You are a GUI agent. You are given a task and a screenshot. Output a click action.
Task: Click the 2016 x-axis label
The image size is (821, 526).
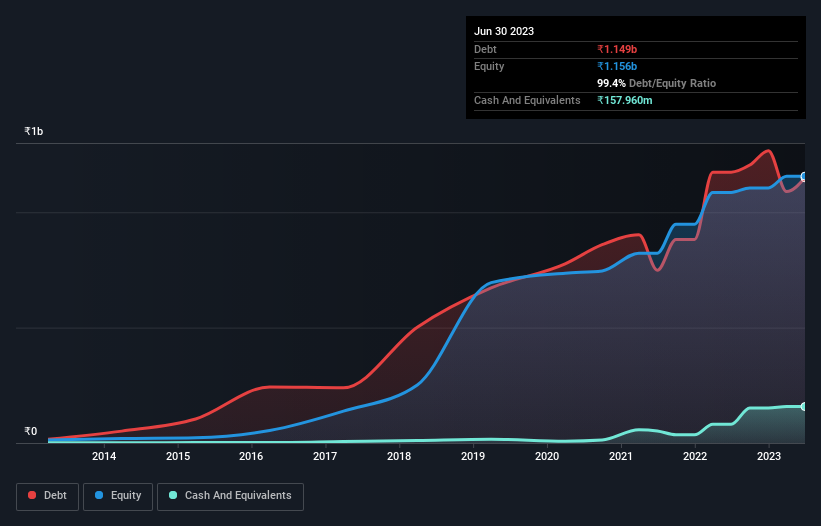[251, 456]
